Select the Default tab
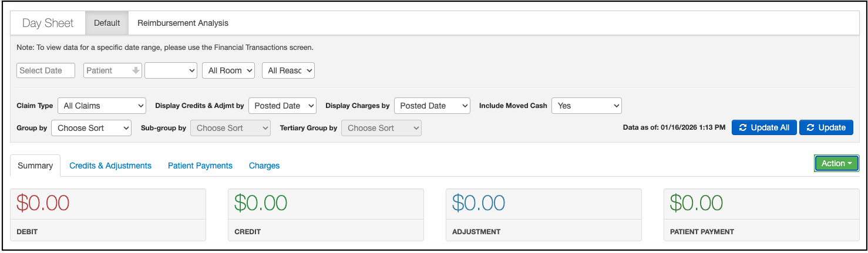 click(x=107, y=23)
